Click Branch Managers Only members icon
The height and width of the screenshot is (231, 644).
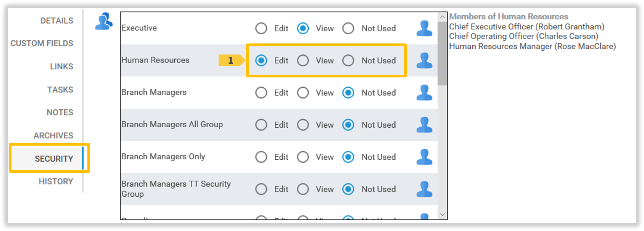coord(424,157)
